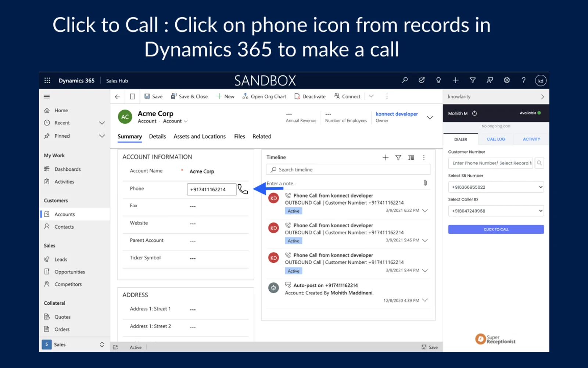Open the Select Caller ID dropdown
588x368 pixels.
[496, 211]
